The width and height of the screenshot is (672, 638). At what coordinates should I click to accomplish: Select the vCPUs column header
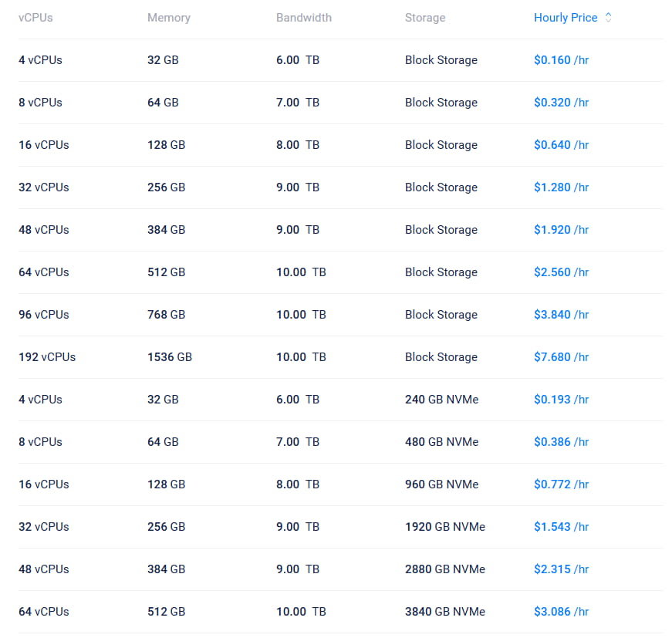point(35,18)
